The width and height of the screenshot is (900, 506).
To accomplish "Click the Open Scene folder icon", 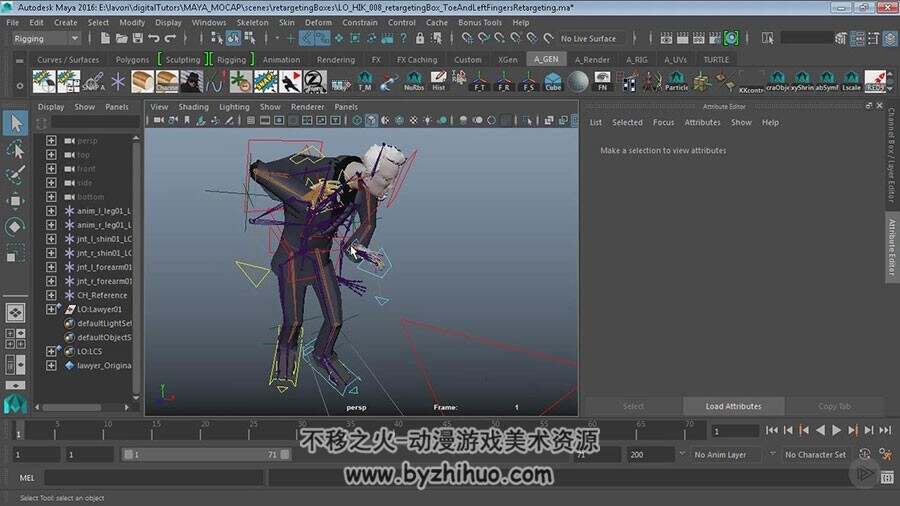I will click(x=121, y=38).
